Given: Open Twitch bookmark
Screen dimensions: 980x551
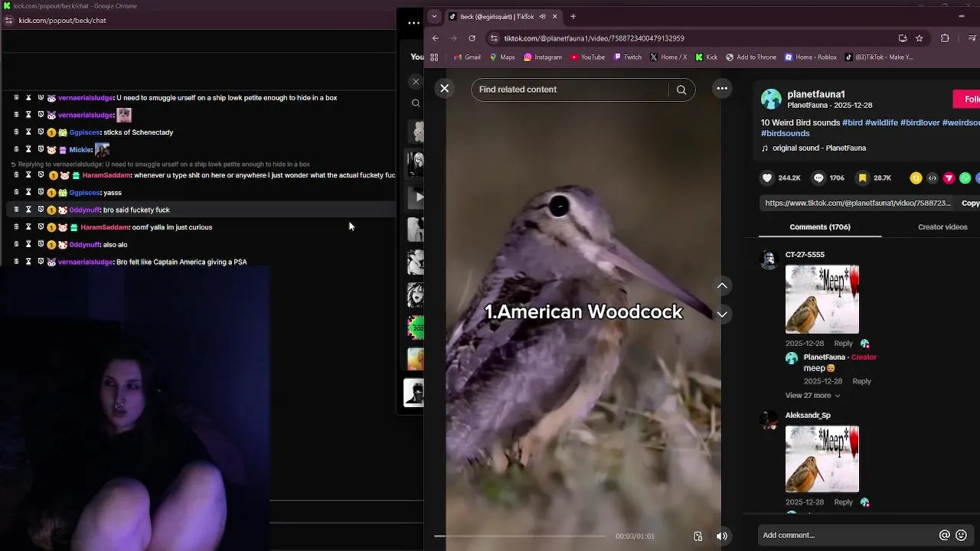Looking at the screenshot, I should (x=627, y=57).
